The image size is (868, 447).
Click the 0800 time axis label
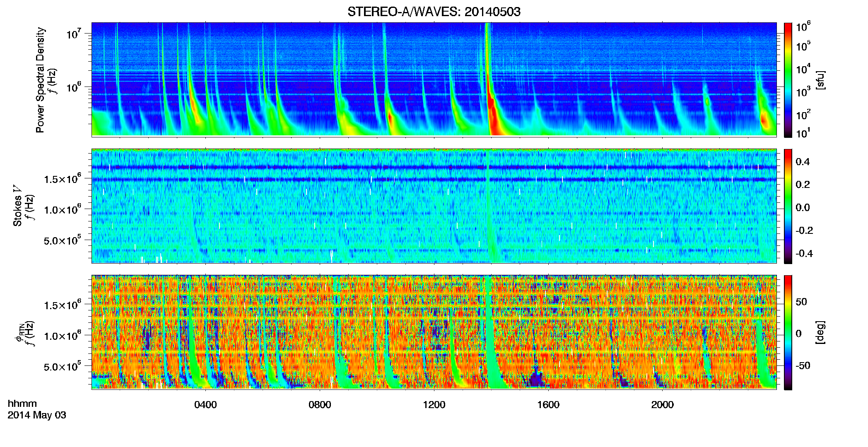click(320, 404)
